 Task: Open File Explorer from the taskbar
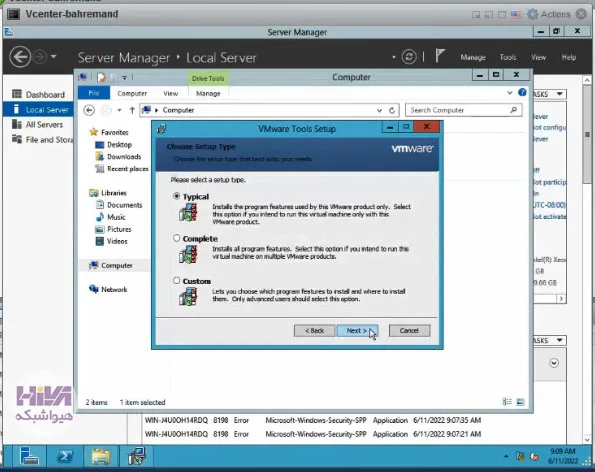(101, 456)
